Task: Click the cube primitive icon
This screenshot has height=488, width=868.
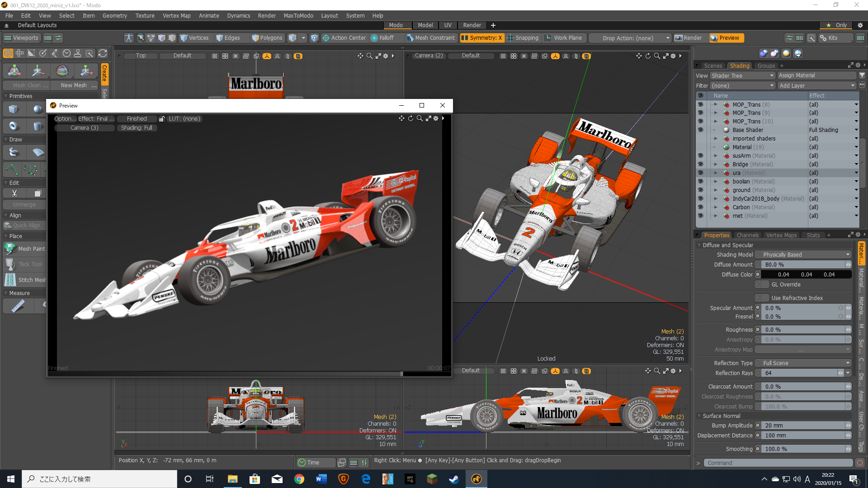Action: pyautogui.click(x=13, y=109)
